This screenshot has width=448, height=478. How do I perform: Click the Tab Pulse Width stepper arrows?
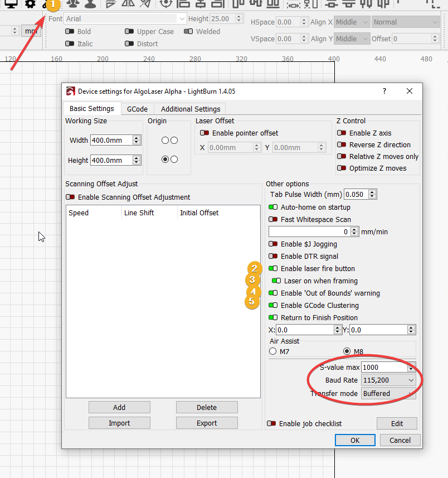[x=372, y=194]
